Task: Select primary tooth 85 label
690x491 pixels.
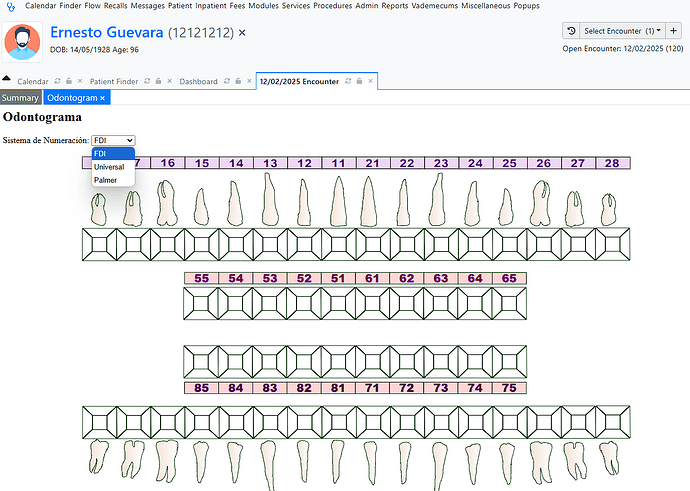Action: (202, 388)
